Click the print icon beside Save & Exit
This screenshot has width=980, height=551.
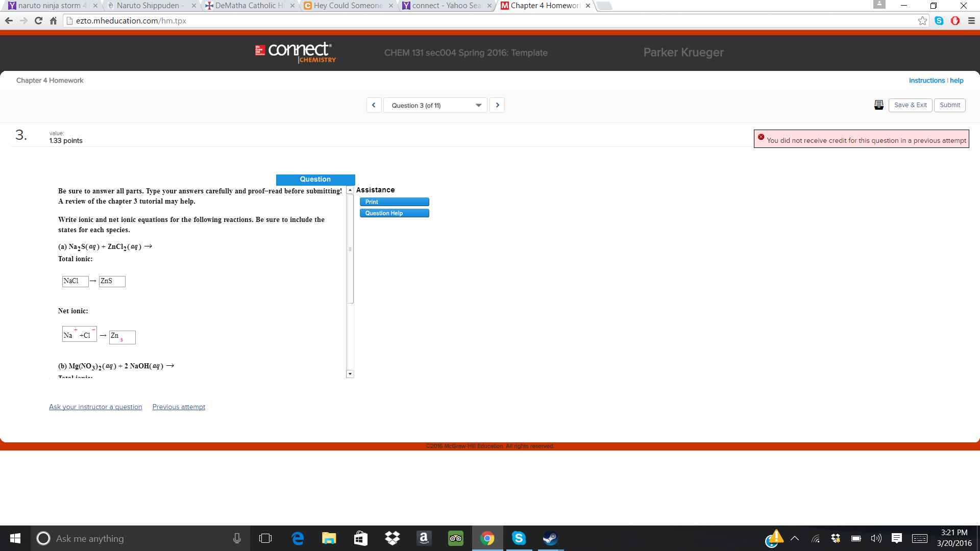click(x=878, y=105)
